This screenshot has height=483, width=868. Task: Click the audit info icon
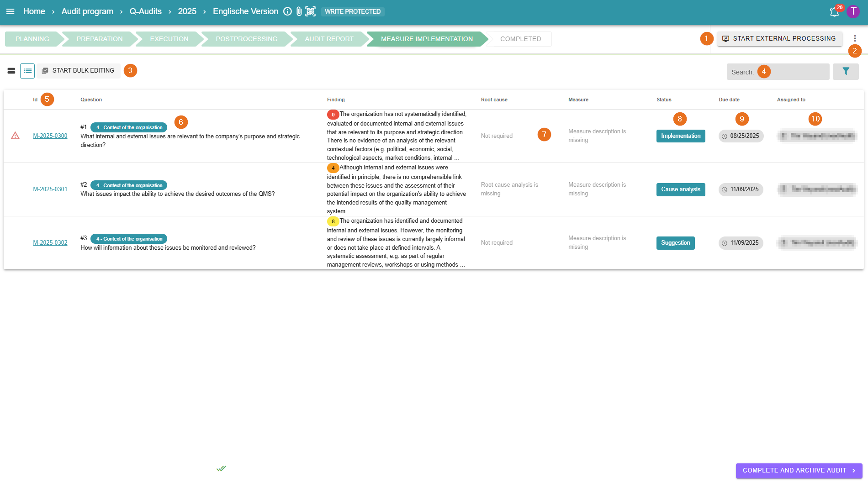287,11
